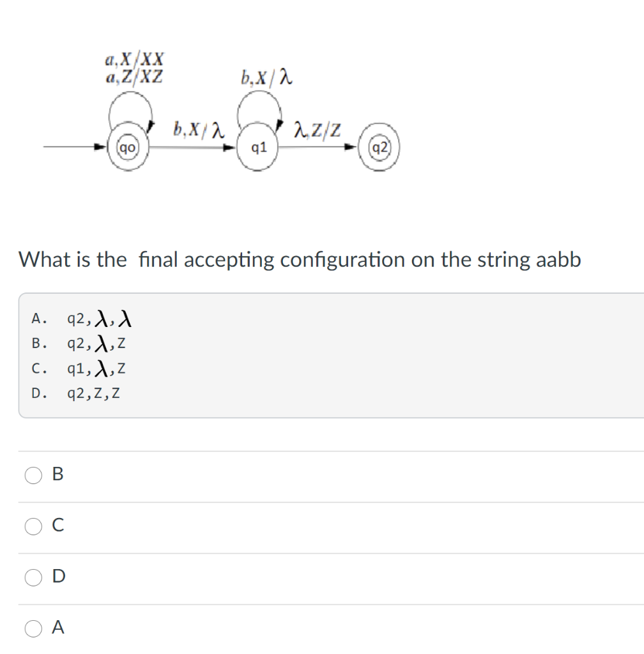Click the self-loop arrow above q0
This screenshot has height=654, width=644.
tap(130, 104)
